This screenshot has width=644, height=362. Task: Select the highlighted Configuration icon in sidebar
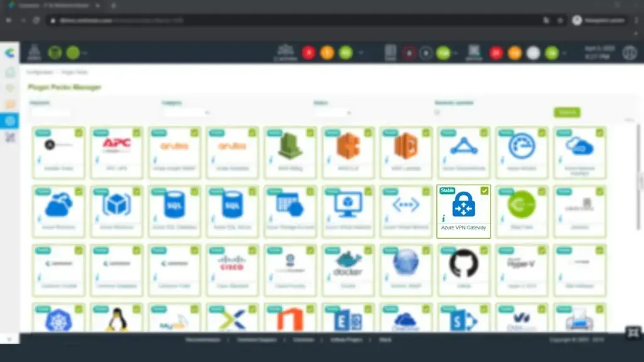click(10, 121)
